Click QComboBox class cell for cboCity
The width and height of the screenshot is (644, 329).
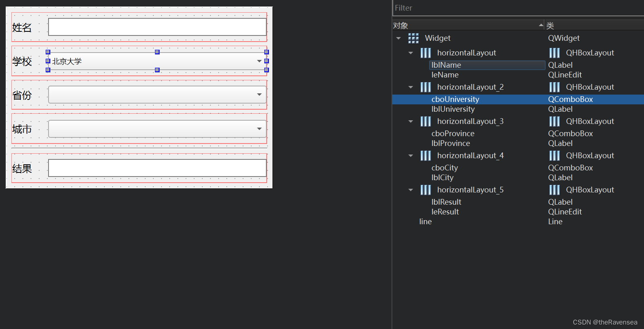pos(570,168)
